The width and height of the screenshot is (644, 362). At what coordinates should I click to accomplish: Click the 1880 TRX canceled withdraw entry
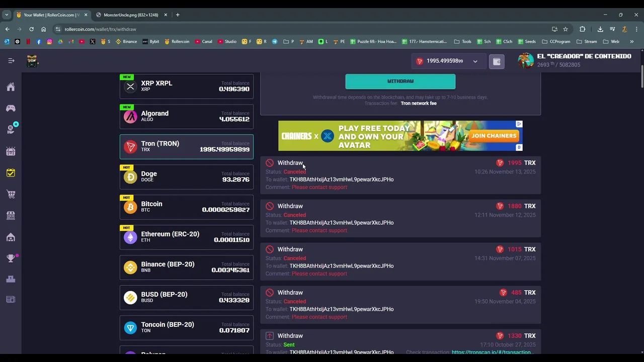pyautogui.click(x=400, y=218)
